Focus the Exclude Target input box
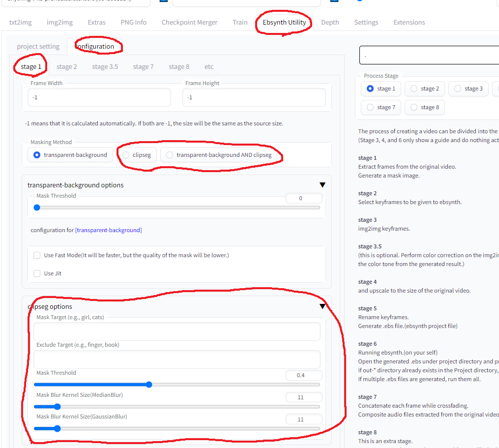499x448 pixels. pos(176,359)
